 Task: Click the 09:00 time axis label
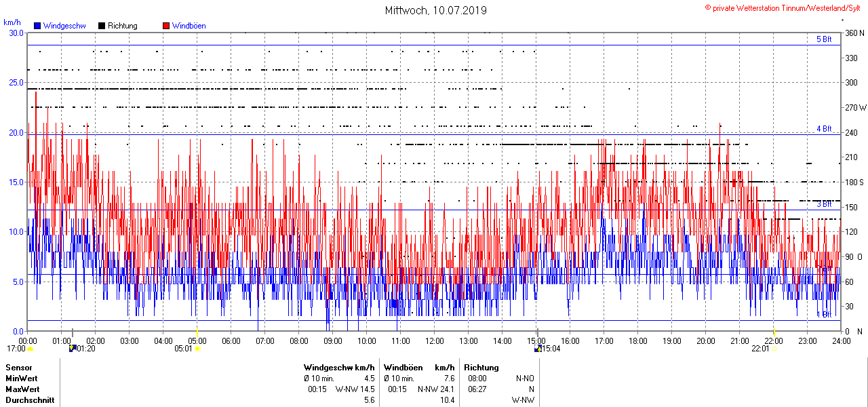[x=333, y=341]
